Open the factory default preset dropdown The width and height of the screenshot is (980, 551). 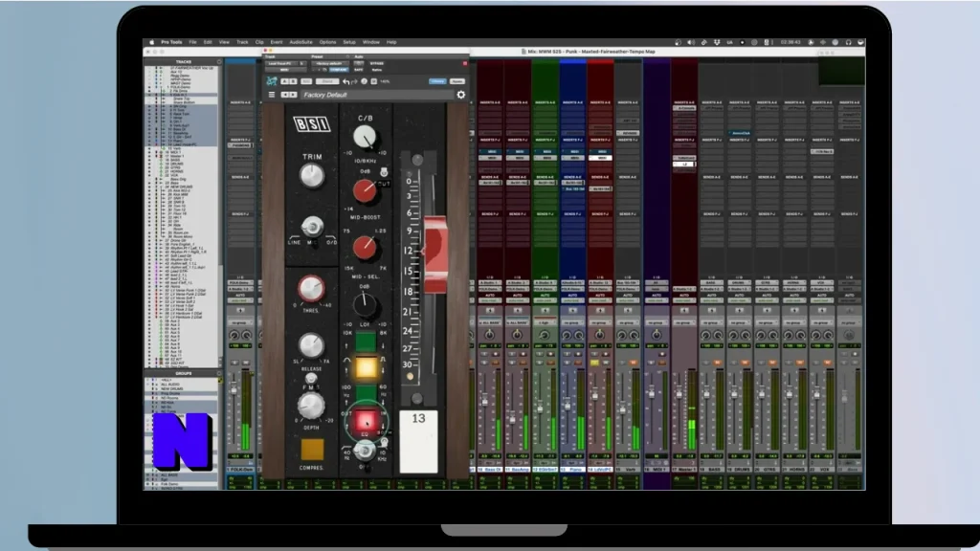click(329, 64)
